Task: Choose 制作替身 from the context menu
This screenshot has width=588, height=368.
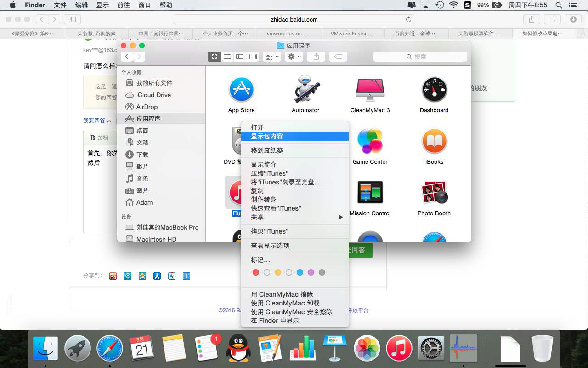Action: pyautogui.click(x=295, y=200)
